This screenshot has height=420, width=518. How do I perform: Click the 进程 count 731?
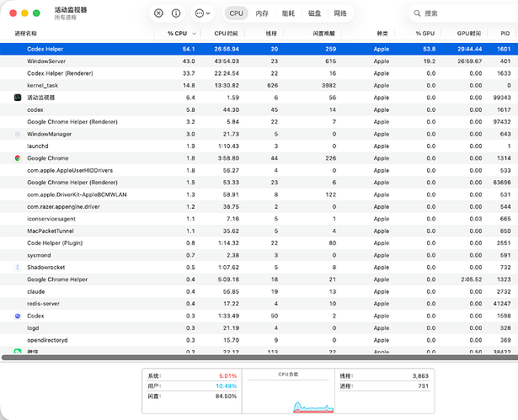click(423, 386)
